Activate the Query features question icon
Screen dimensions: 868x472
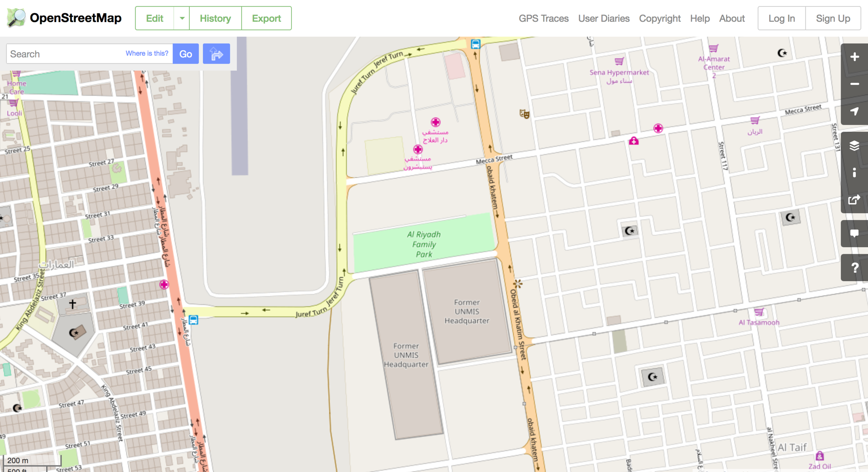854,268
